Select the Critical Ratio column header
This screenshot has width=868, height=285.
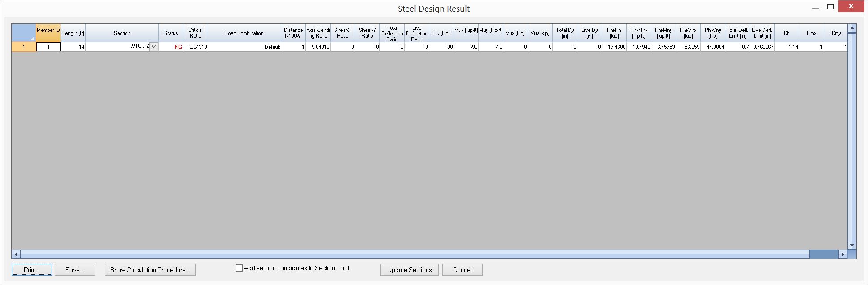[196, 33]
